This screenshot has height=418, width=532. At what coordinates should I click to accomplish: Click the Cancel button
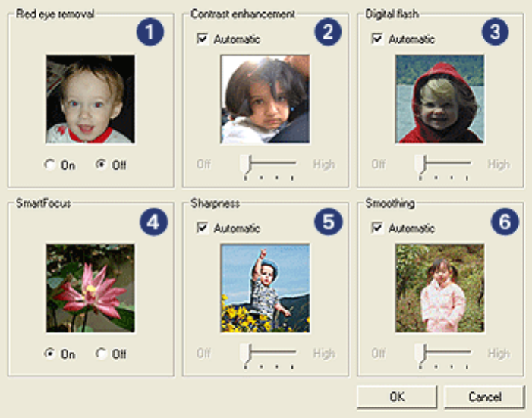tap(484, 397)
